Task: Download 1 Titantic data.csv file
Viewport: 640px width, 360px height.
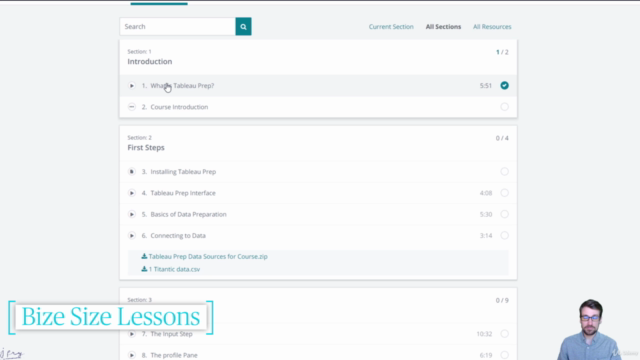Action: point(174,269)
